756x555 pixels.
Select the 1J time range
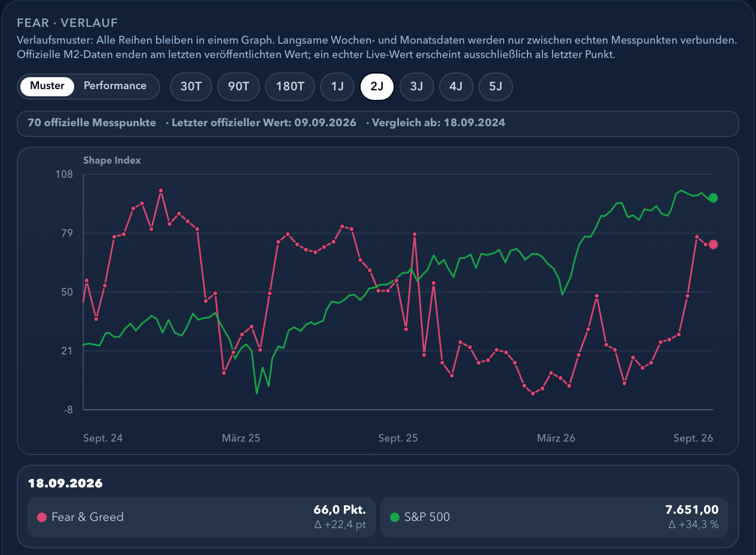337,87
